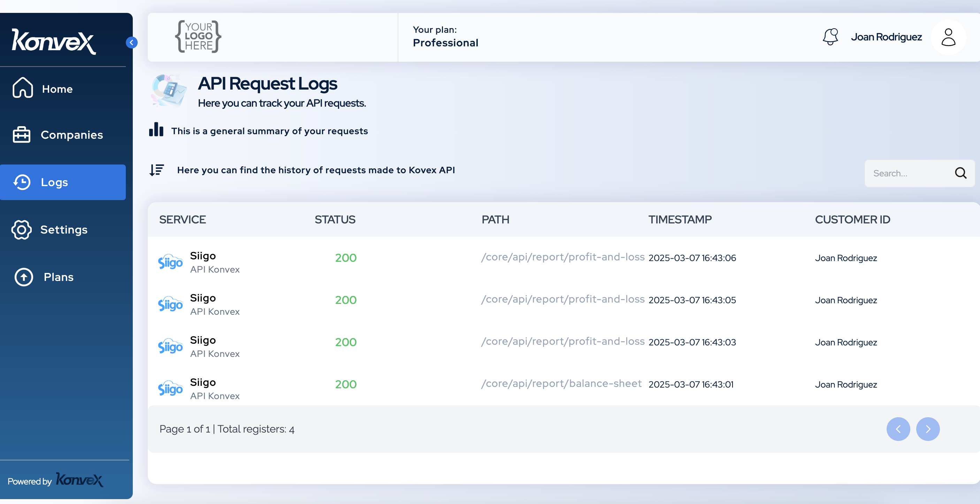Select the Logs menu item
The height and width of the screenshot is (504, 980).
point(63,182)
